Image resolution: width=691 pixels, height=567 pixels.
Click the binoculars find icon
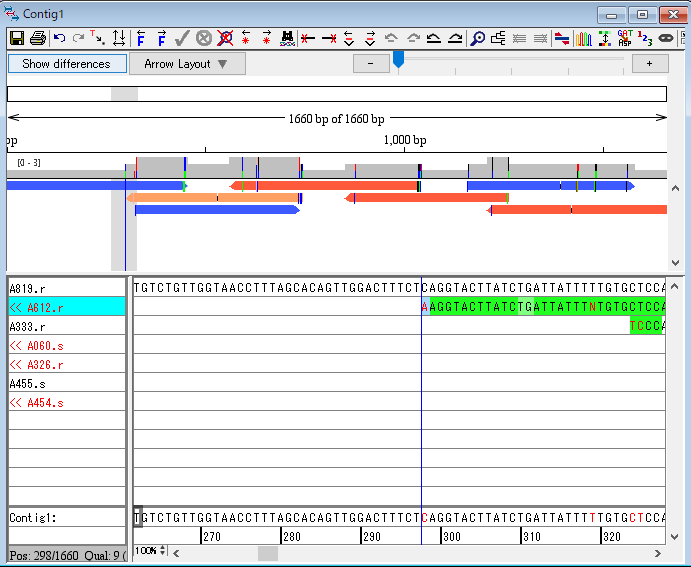[x=287, y=38]
